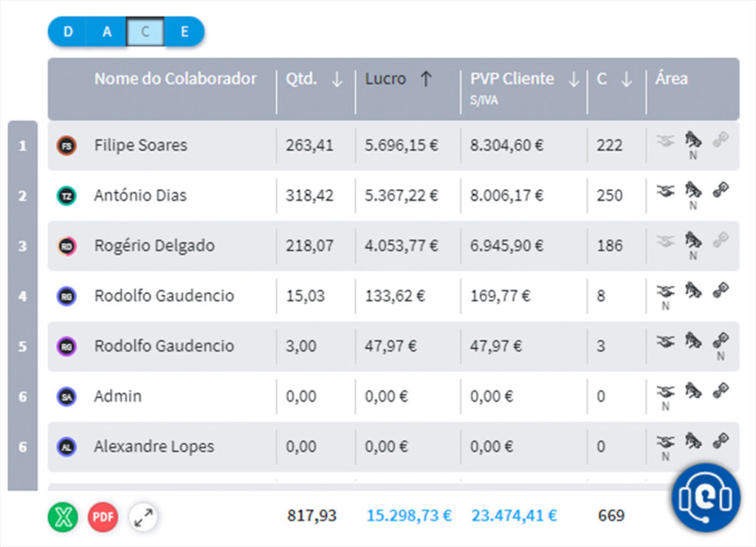Export the report as PDF
This screenshot has width=756, height=547.
coord(103,517)
